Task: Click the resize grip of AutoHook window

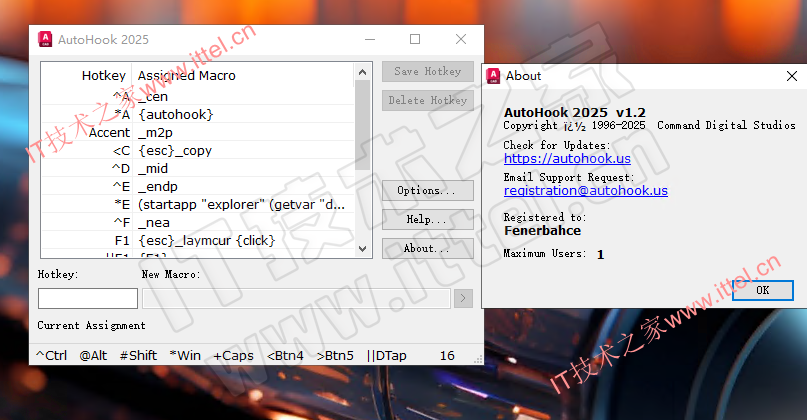Action: pos(479,360)
